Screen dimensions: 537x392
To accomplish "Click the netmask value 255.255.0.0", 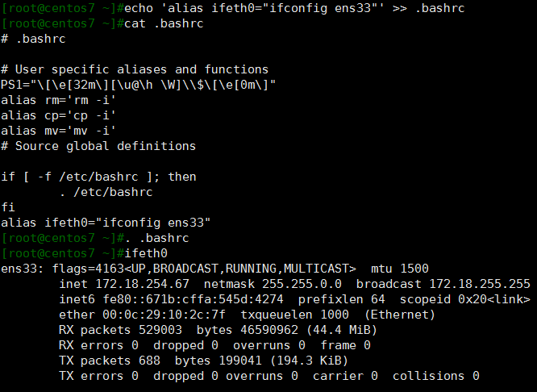I will coord(302,284).
